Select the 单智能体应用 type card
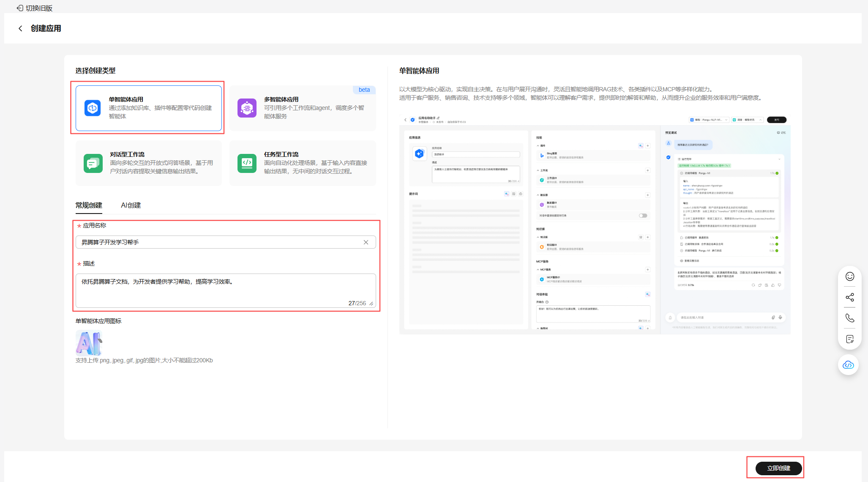 click(149, 108)
